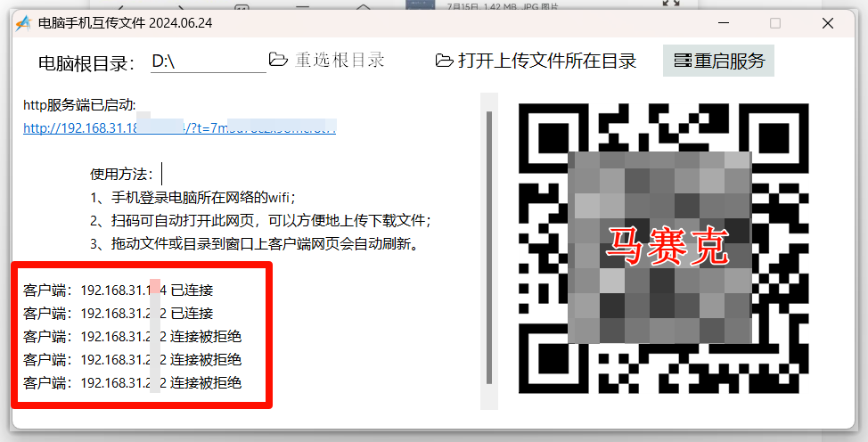868x442 pixels.
Task: Minimize the 电脑手机互传文件 window
Action: [x=724, y=23]
